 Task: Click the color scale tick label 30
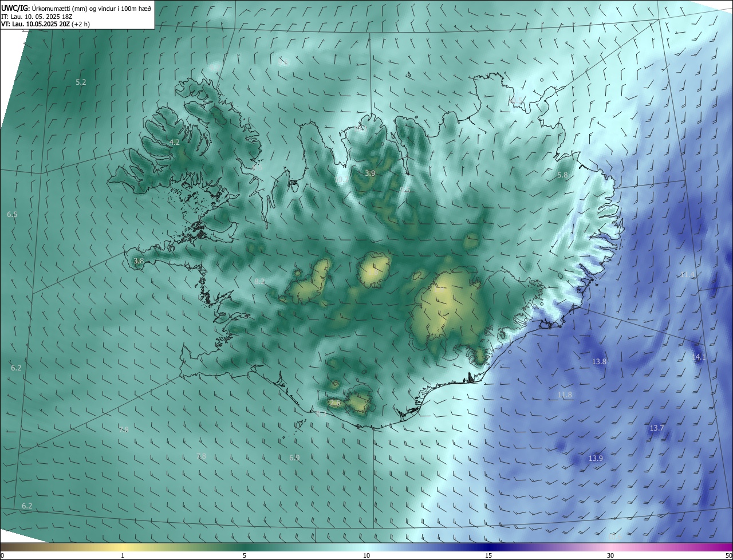pos(610,555)
